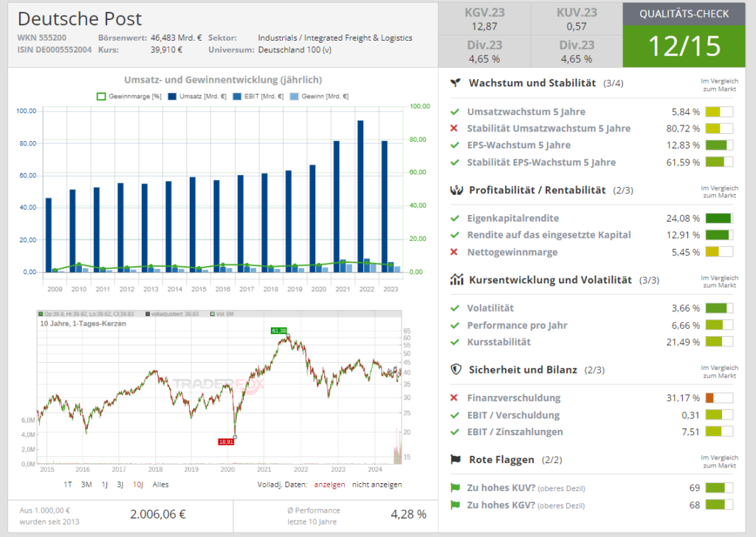Image resolution: width=756 pixels, height=537 pixels.
Task: Click the Eigenkapitalrendite comparison bar
Action: [719, 219]
